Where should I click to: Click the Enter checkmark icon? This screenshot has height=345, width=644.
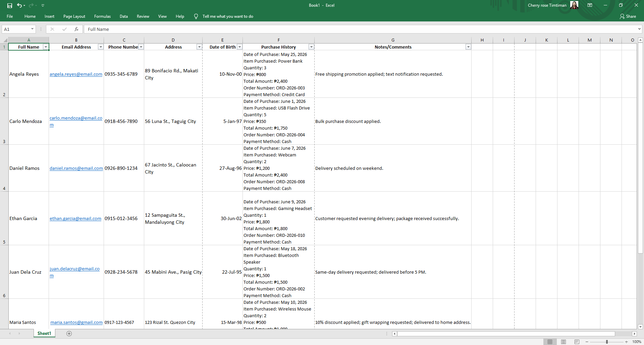(64, 29)
